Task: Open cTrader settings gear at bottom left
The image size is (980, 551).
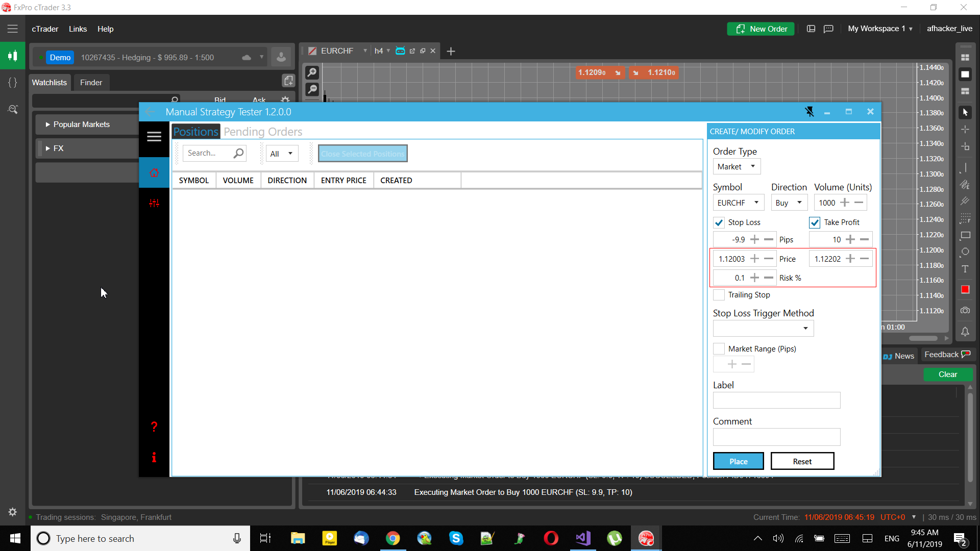Action: 13,512
